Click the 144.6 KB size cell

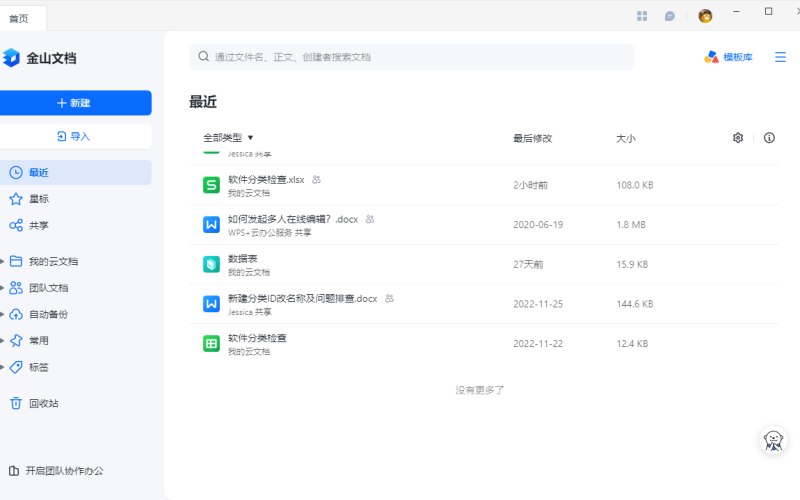click(x=635, y=304)
